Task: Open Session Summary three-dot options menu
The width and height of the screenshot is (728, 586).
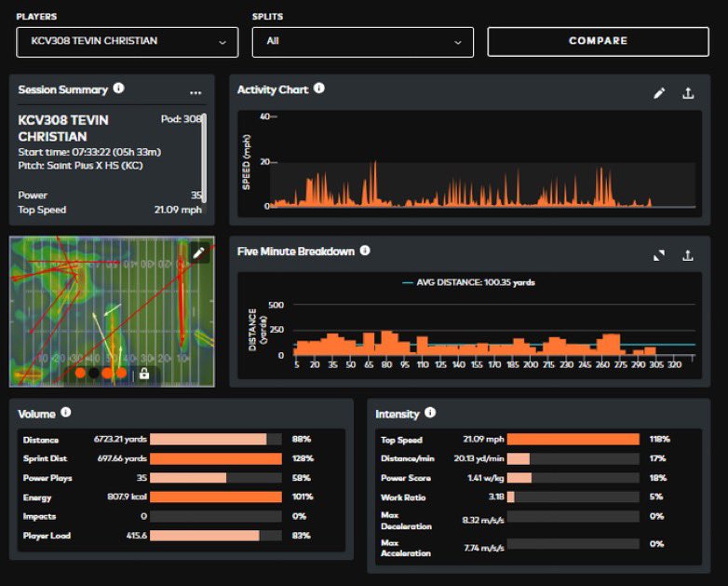Action: coord(195,92)
